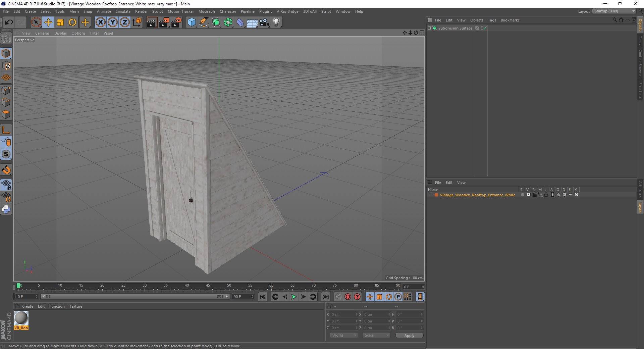Click the Coordinate System icon
This screenshot has height=349, width=644.
point(137,22)
